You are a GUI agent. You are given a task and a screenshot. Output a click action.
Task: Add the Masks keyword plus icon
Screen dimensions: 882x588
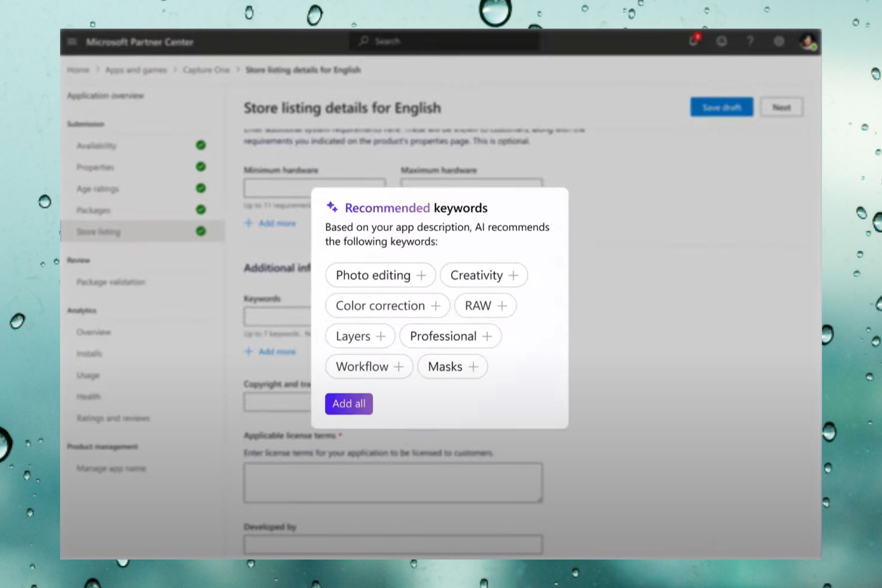point(473,367)
